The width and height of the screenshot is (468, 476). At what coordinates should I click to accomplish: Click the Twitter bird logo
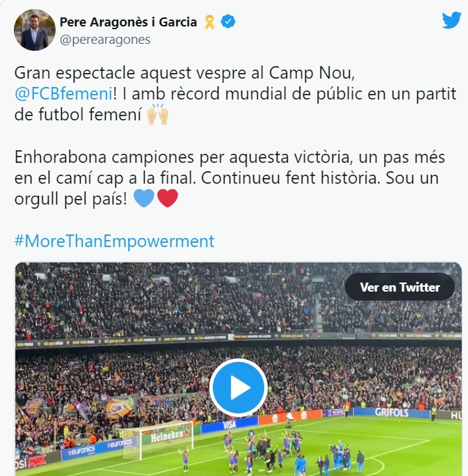coord(451,20)
